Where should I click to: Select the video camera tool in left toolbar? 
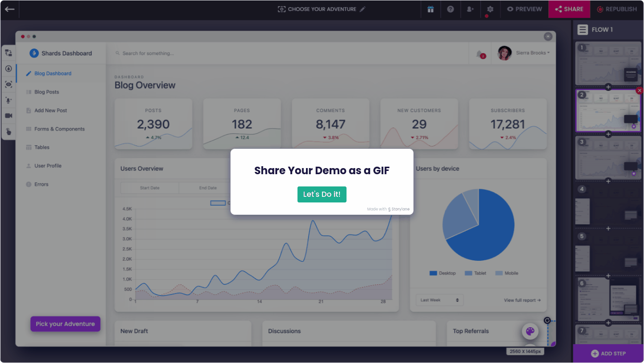[8, 116]
